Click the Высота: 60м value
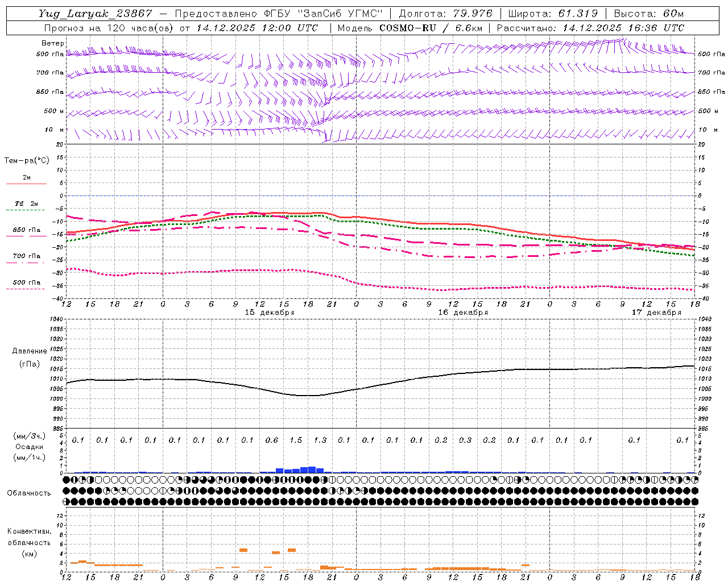 click(649, 14)
